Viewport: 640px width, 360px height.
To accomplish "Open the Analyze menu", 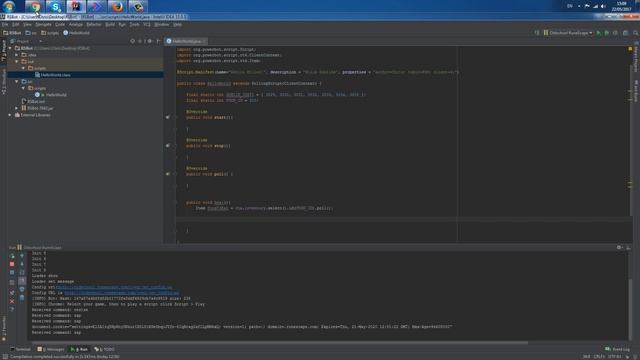I will tap(76, 24).
